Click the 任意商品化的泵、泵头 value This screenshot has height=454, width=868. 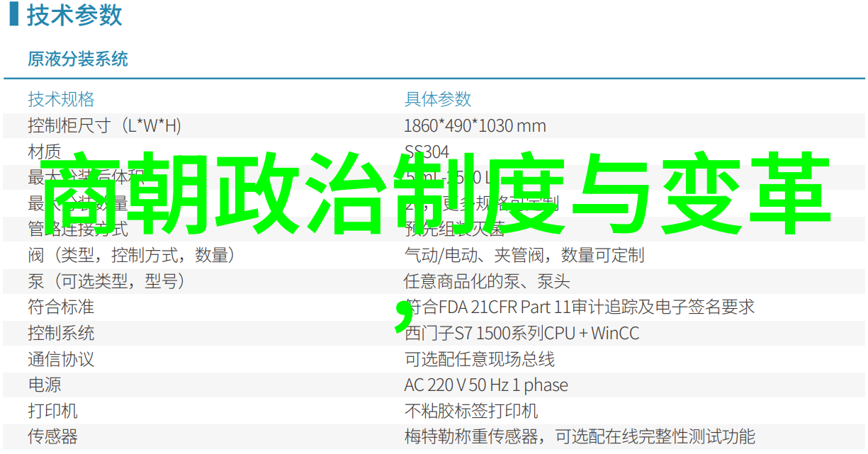pos(486,281)
